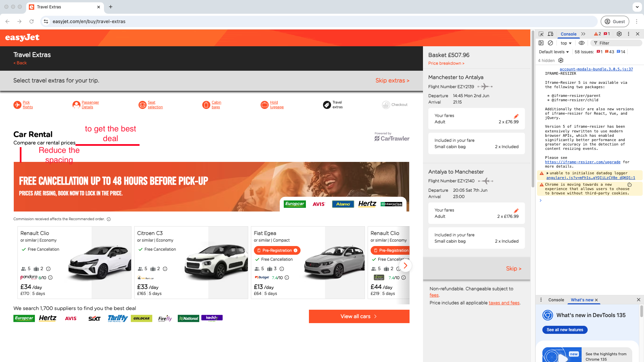Switch to What's new drawer tab
Viewport: 644px width, 362px height.
coord(582,300)
